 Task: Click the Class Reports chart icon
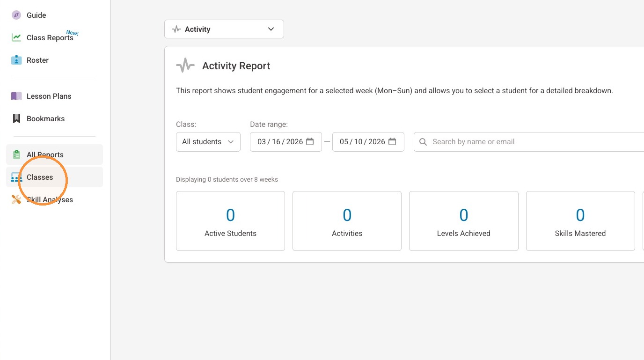coord(16,37)
